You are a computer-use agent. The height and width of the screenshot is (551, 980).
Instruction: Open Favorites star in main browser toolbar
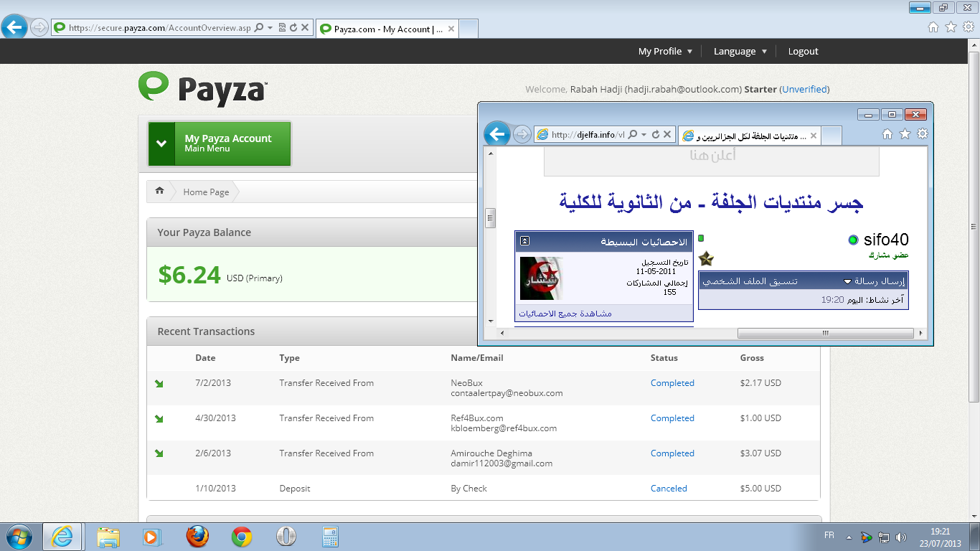951,27
